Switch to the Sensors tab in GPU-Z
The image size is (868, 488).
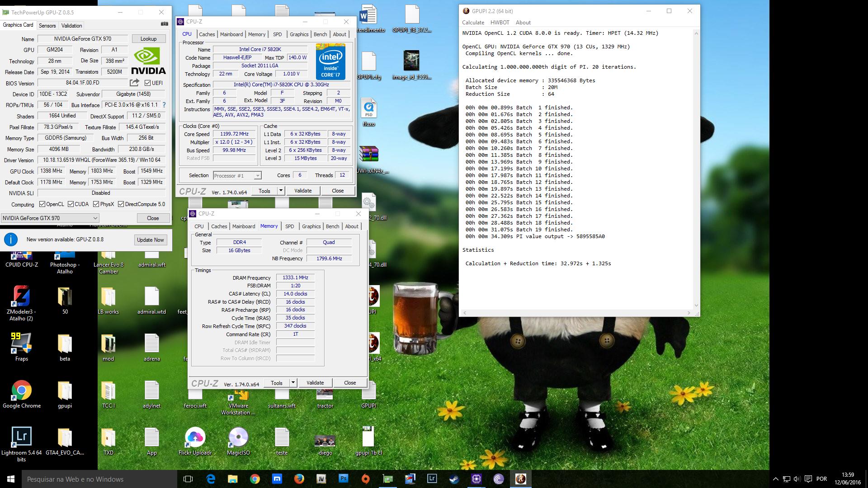pos(47,25)
